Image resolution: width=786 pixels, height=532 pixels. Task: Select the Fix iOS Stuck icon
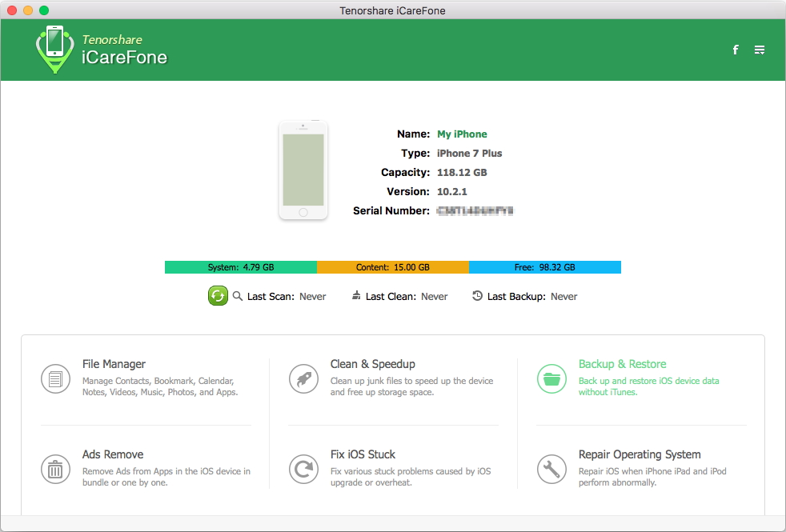[303, 470]
